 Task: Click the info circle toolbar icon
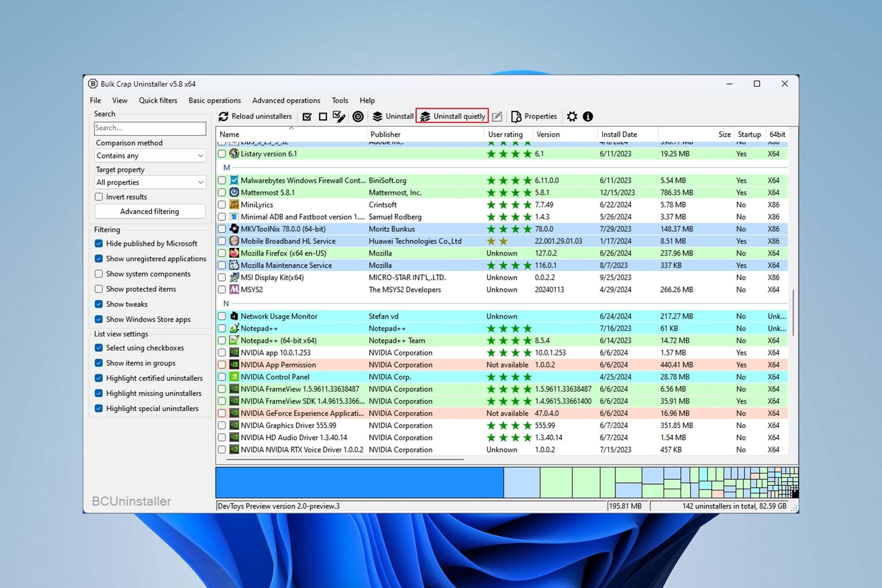(x=588, y=117)
